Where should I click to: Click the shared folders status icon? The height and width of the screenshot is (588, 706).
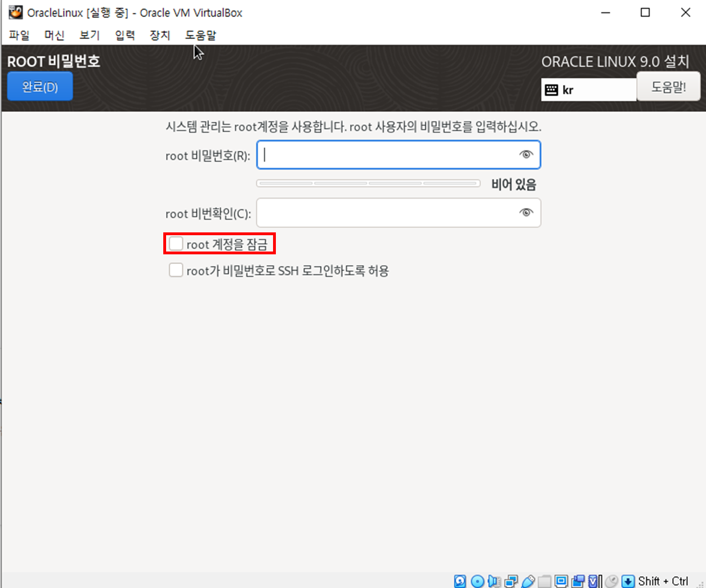coord(544,581)
